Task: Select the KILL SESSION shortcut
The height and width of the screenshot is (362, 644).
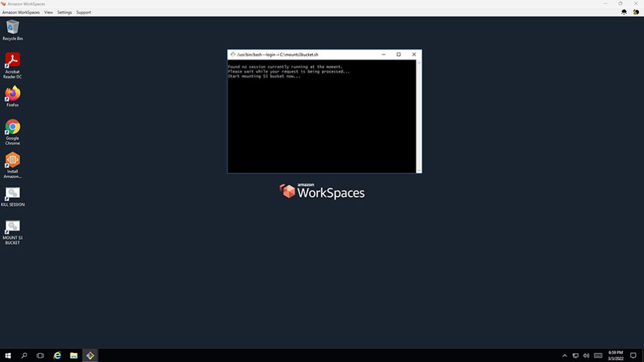Action: pos(13,197)
